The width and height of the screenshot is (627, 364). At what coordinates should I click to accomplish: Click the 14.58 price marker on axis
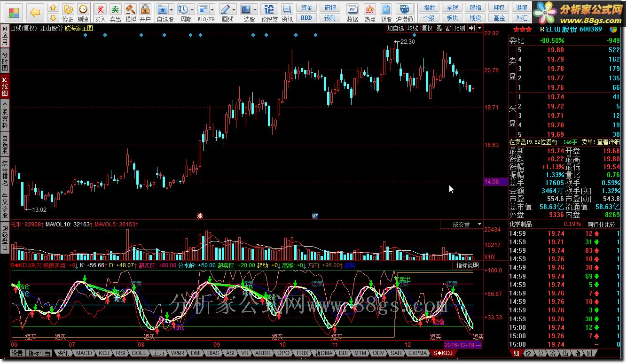[495, 181]
